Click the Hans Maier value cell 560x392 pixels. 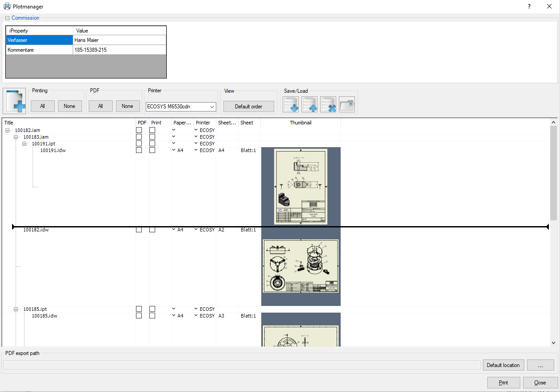coord(119,40)
